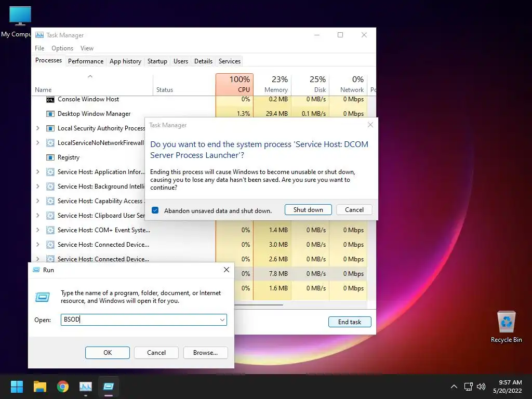This screenshot has height=399, width=532.
Task: Sort by the Name column header
Action: click(x=92, y=85)
